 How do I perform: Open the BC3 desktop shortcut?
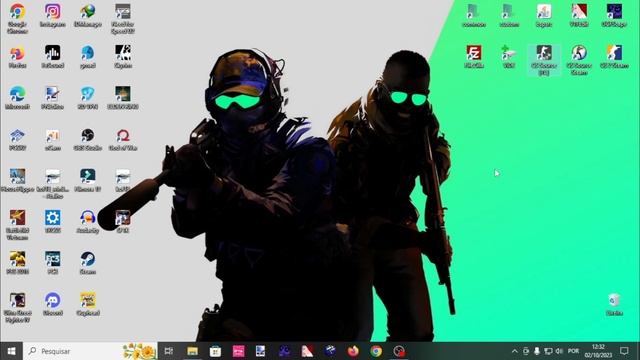[x=53, y=263]
